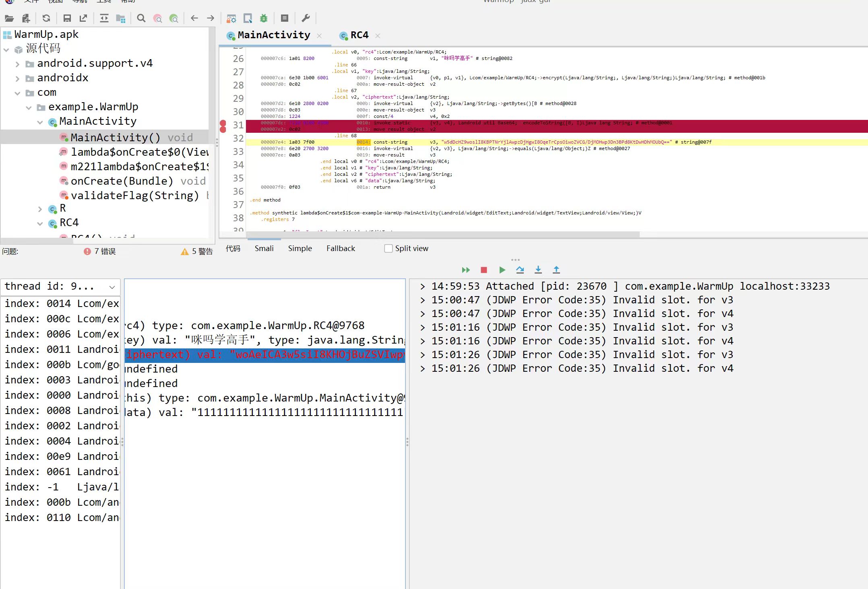Collapse the MainActivity class node
868x589 pixels.
click(40, 122)
